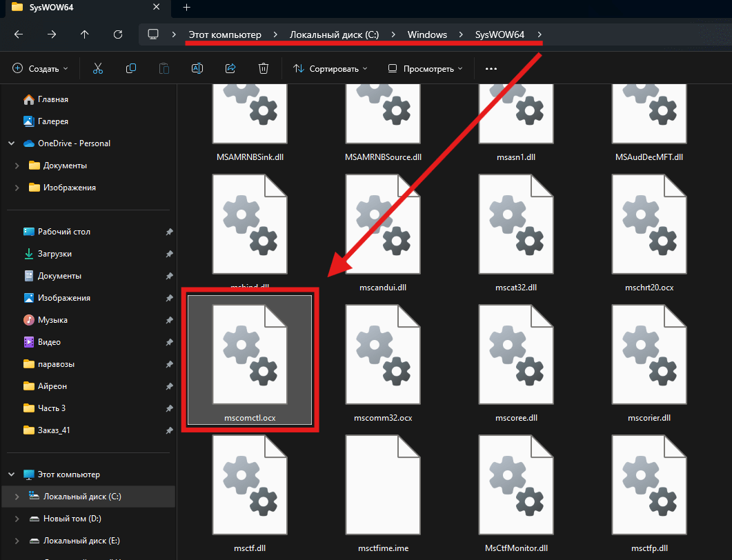Close the SysWOW64 tab

coord(157,7)
